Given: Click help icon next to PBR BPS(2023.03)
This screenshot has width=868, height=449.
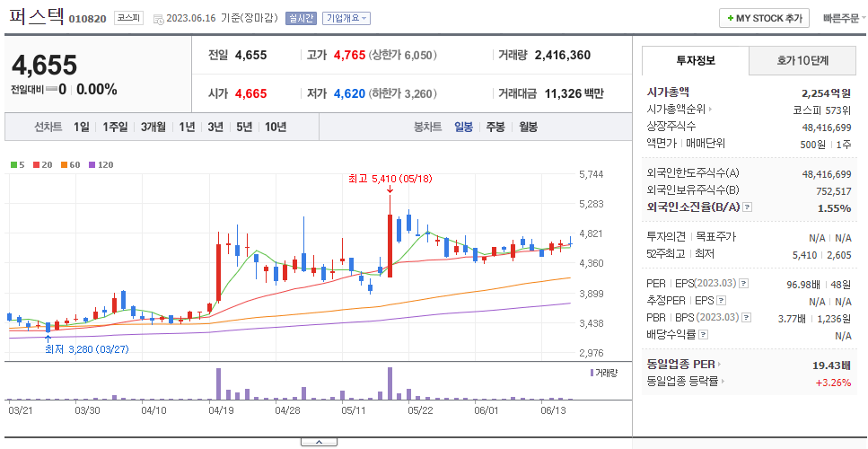Looking at the screenshot, I should tap(747, 318).
